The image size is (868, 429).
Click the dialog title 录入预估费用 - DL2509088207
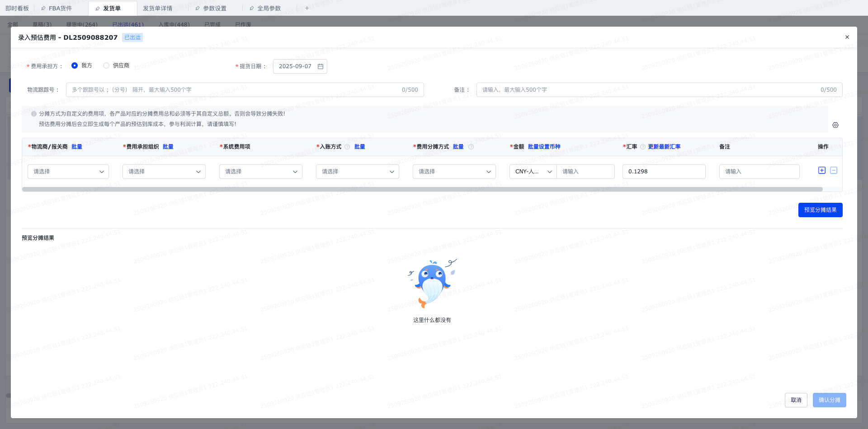68,37
